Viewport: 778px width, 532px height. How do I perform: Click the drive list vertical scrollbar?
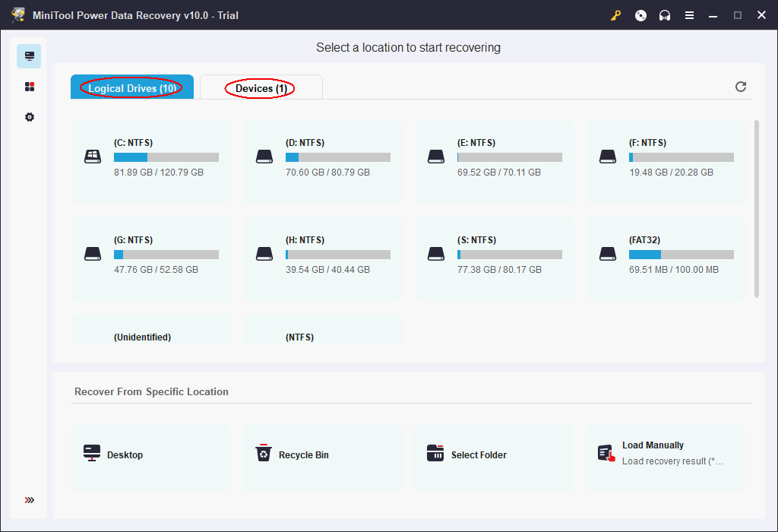tap(756, 209)
